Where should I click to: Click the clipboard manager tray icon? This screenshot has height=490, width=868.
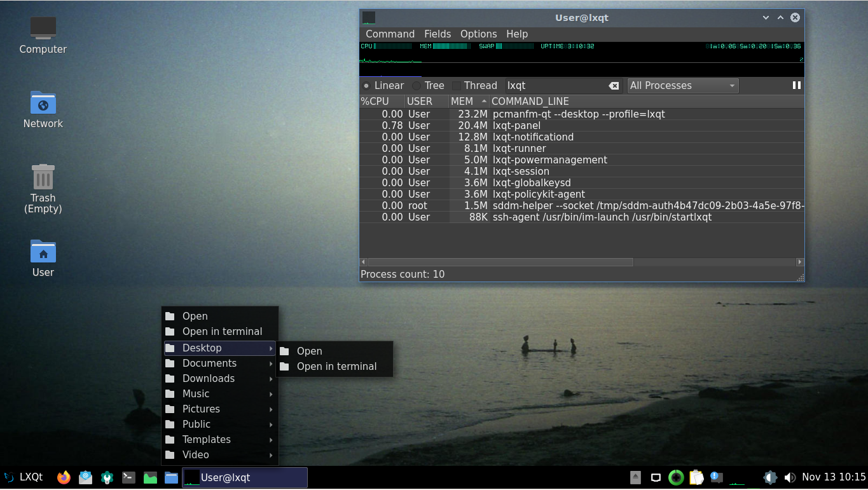696,477
